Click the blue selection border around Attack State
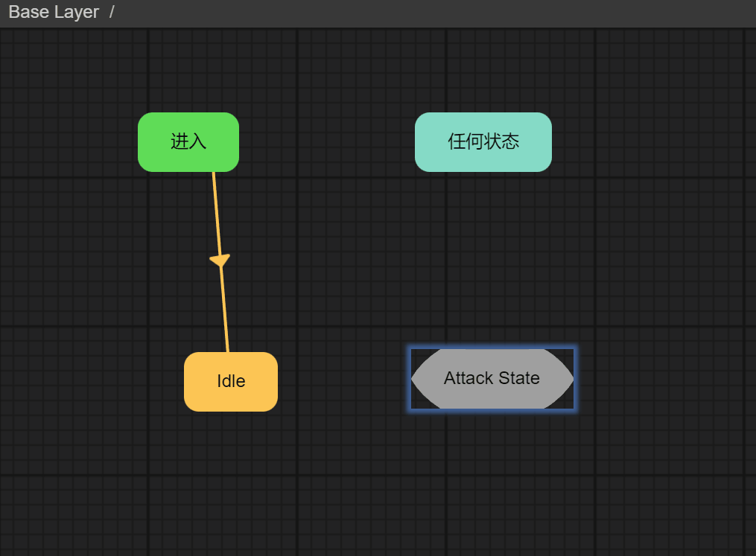 pos(492,348)
